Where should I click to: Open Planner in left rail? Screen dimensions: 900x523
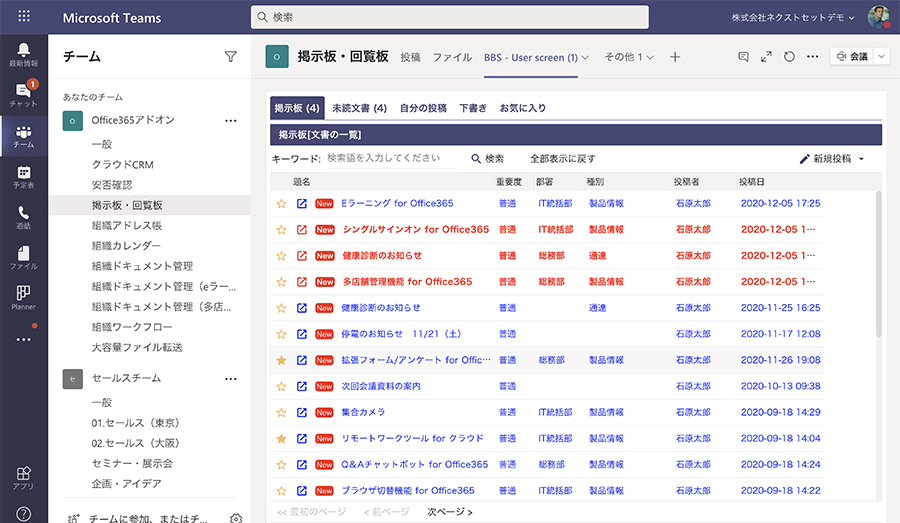coord(24,297)
